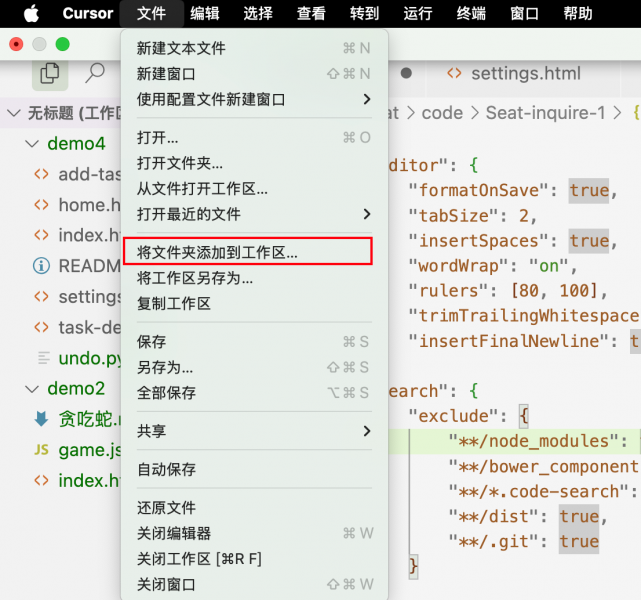Expand 打开最近的文件 submenu
This screenshot has height=600, width=641.
point(254,214)
